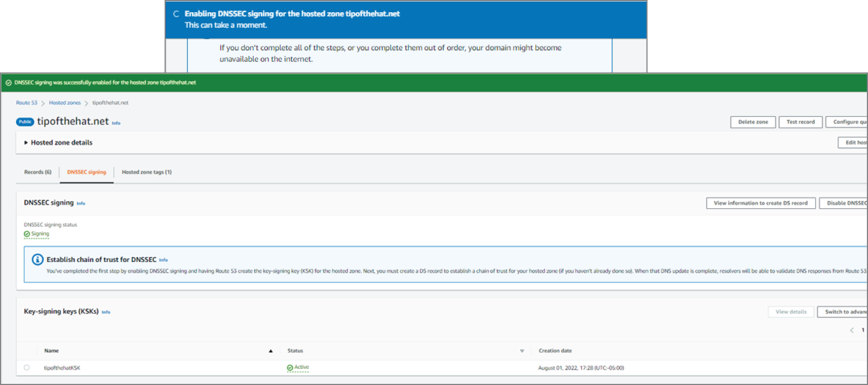Click the Name column header

[x=52, y=351]
